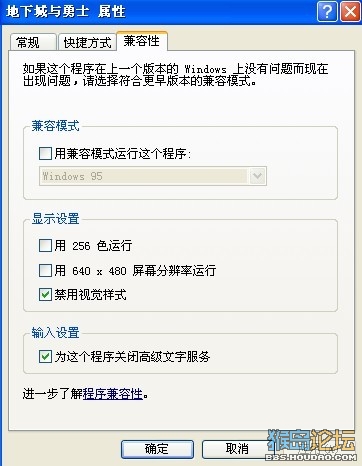
Task: Uncheck 禁用视觉样式 checkbox
Action: point(45,295)
